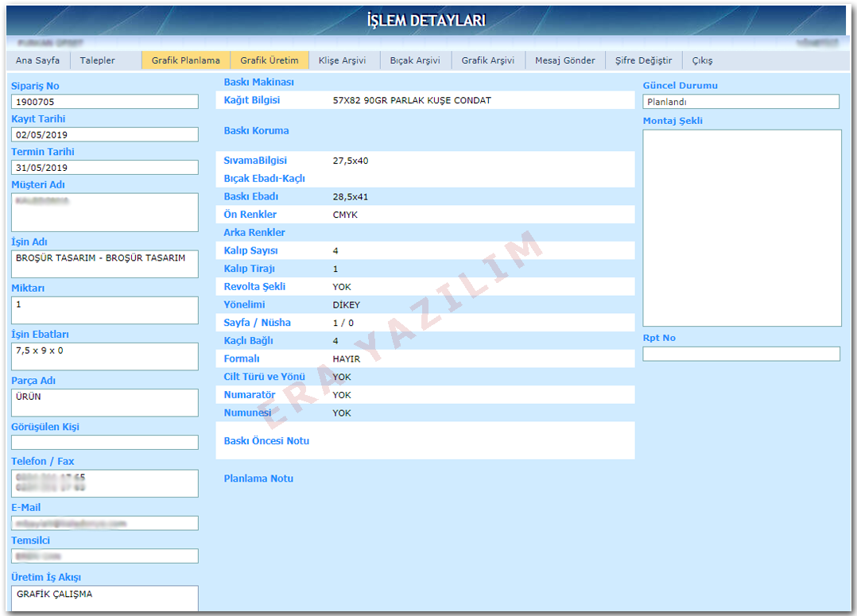857x616 pixels.
Task: Click into the Termin Tarihi field
Action: pyautogui.click(x=105, y=168)
